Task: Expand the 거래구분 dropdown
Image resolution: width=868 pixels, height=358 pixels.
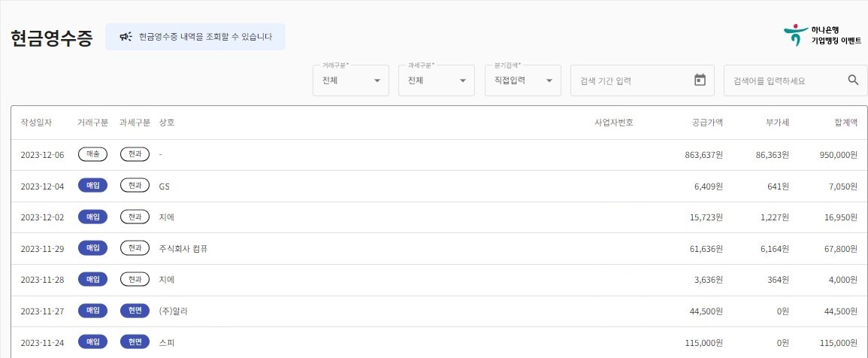Action: coord(350,80)
